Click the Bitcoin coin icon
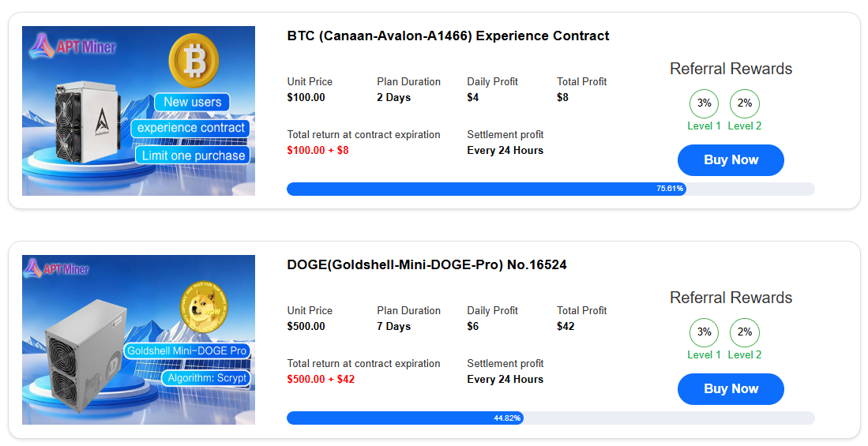 (193, 58)
